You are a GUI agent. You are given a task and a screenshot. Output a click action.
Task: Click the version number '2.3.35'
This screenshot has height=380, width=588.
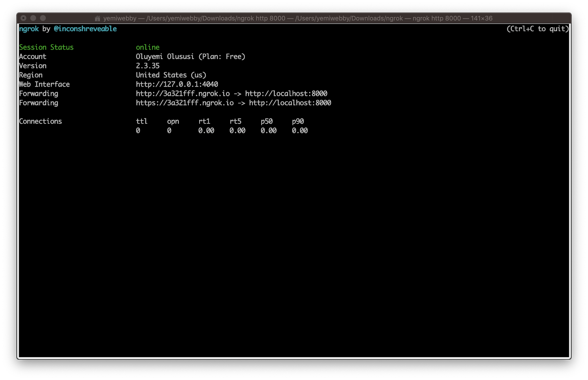(x=148, y=66)
